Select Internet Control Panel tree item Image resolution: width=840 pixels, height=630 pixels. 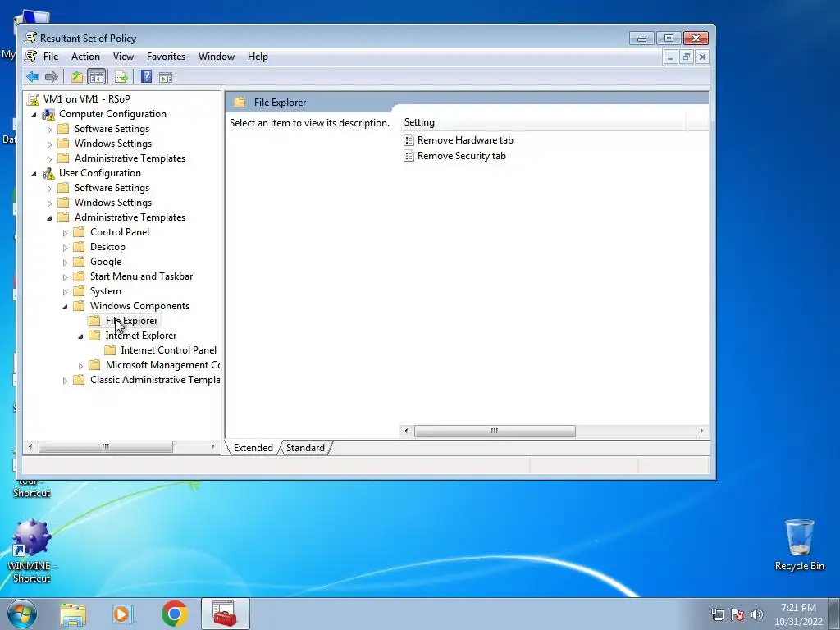(x=169, y=349)
